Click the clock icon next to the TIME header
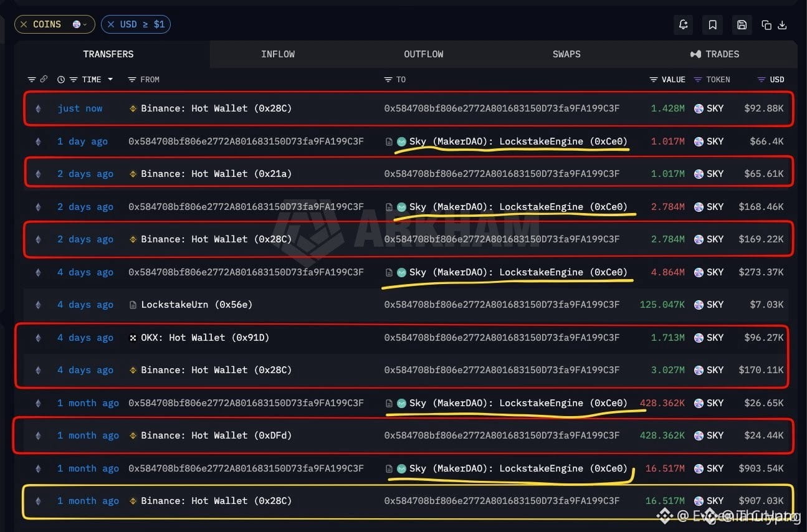807x532 pixels. click(61, 80)
